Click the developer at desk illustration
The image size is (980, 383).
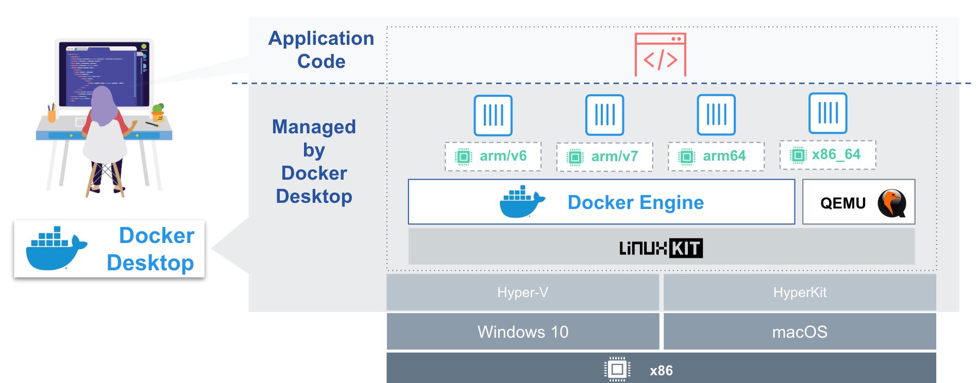click(x=105, y=117)
